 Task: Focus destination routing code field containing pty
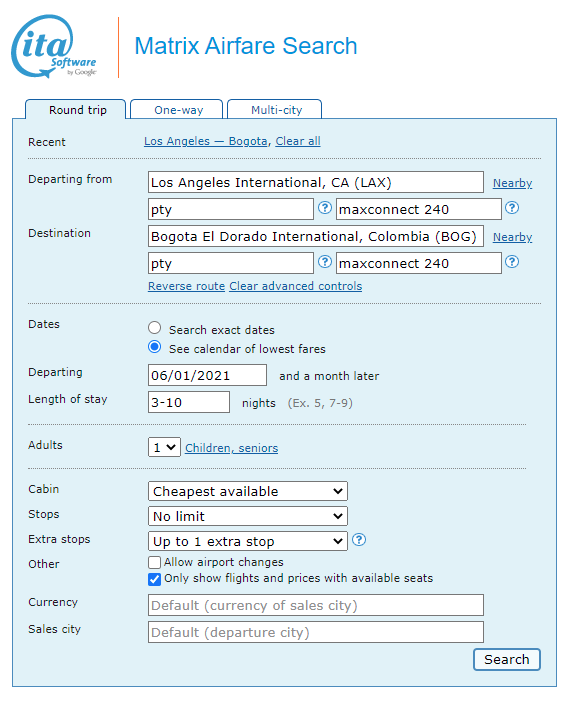[231, 263]
